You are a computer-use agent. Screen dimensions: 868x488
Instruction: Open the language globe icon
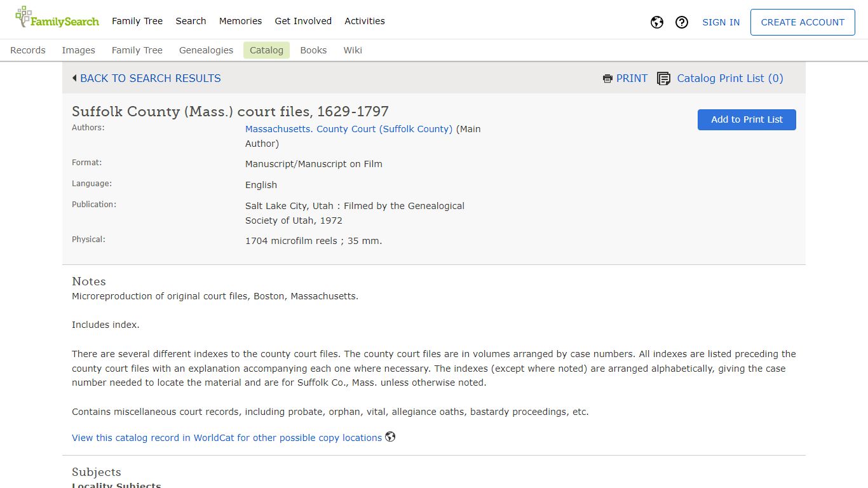point(657,22)
